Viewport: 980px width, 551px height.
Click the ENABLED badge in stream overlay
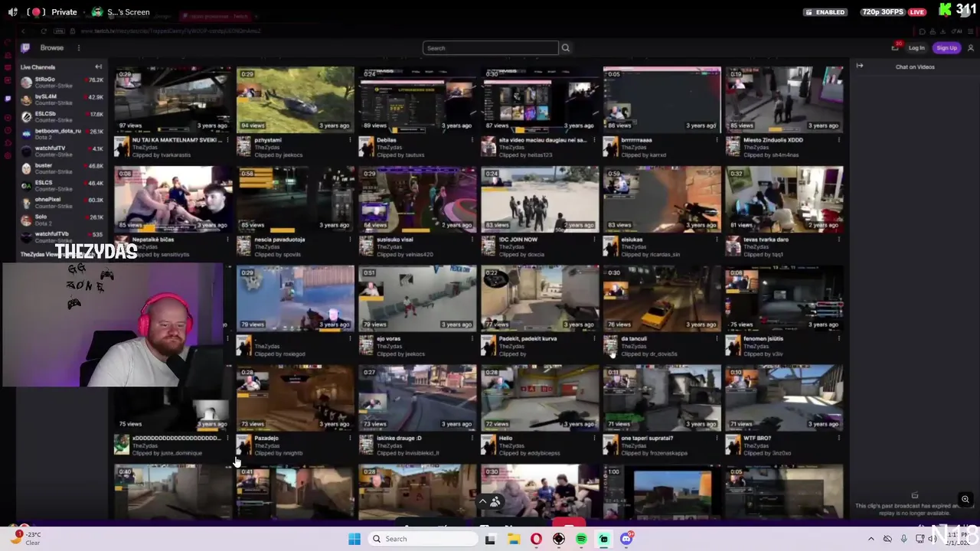[825, 12]
